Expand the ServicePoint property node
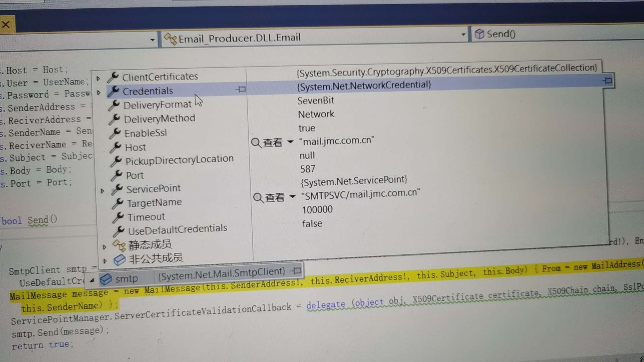 pyautogui.click(x=102, y=191)
